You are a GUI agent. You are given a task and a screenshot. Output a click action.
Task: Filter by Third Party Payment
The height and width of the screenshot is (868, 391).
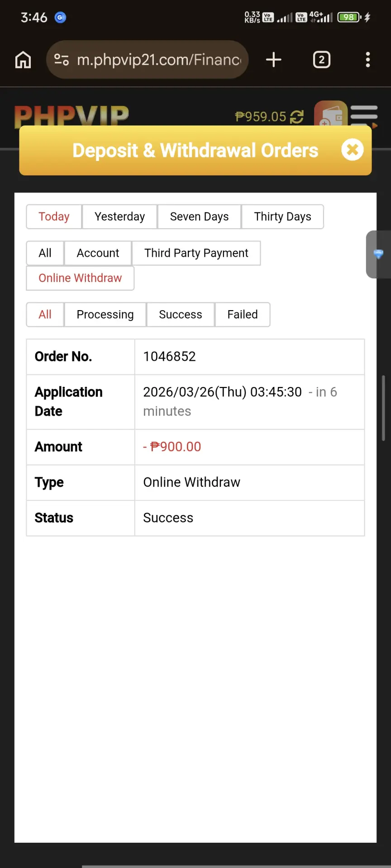click(196, 253)
